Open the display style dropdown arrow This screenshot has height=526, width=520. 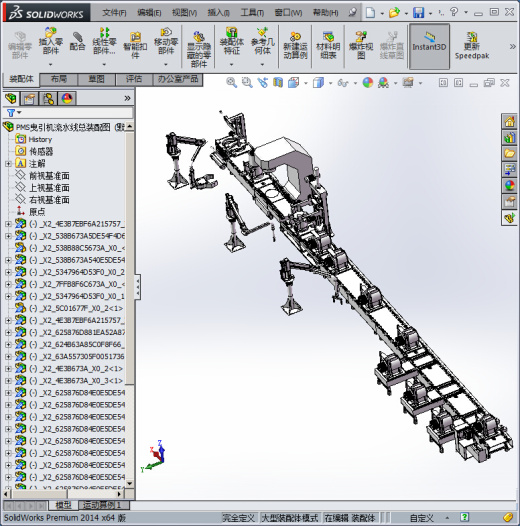(x=330, y=83)
